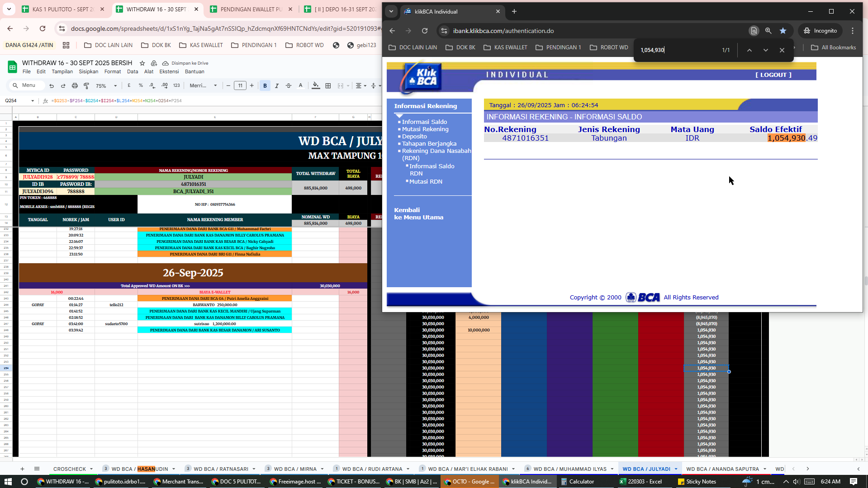Click Kembali ke Menu Utama
868x488 pixels.
(x=418, y=213)
